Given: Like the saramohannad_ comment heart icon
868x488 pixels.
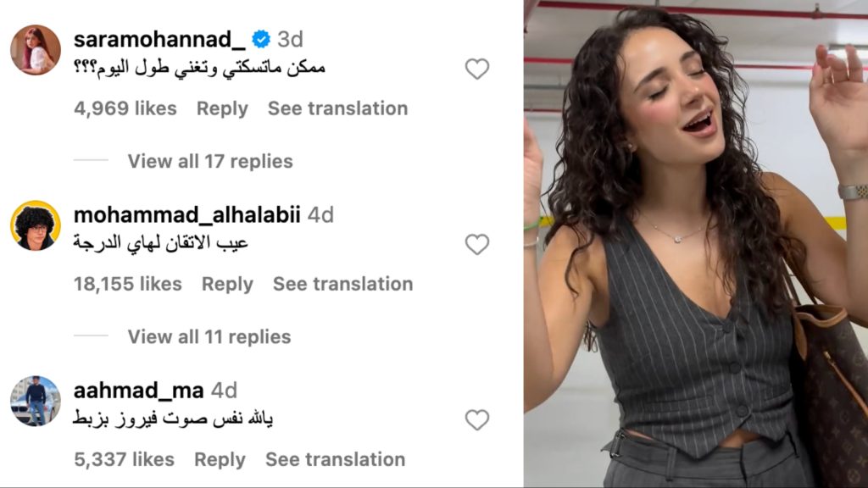Looking at the screenshot, I should (476, 69).
